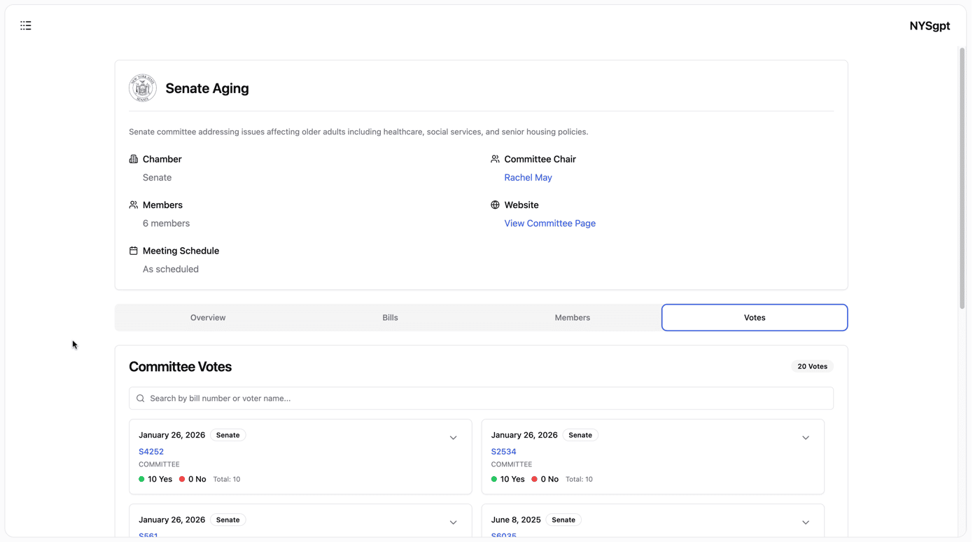Click the Committee Chair people icon
Viewport: 980px width, 542px height.
coord(495,159)
